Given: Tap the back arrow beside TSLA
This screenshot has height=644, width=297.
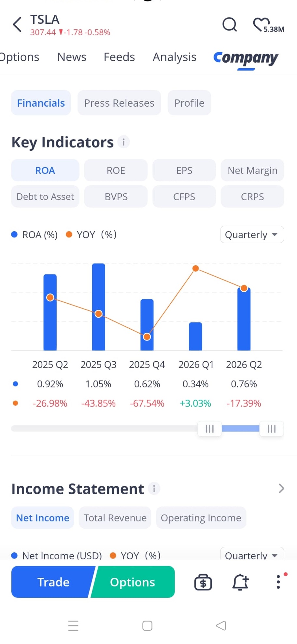Looking at the screenshot, I should pyautogui.click(x=17, y=25).
